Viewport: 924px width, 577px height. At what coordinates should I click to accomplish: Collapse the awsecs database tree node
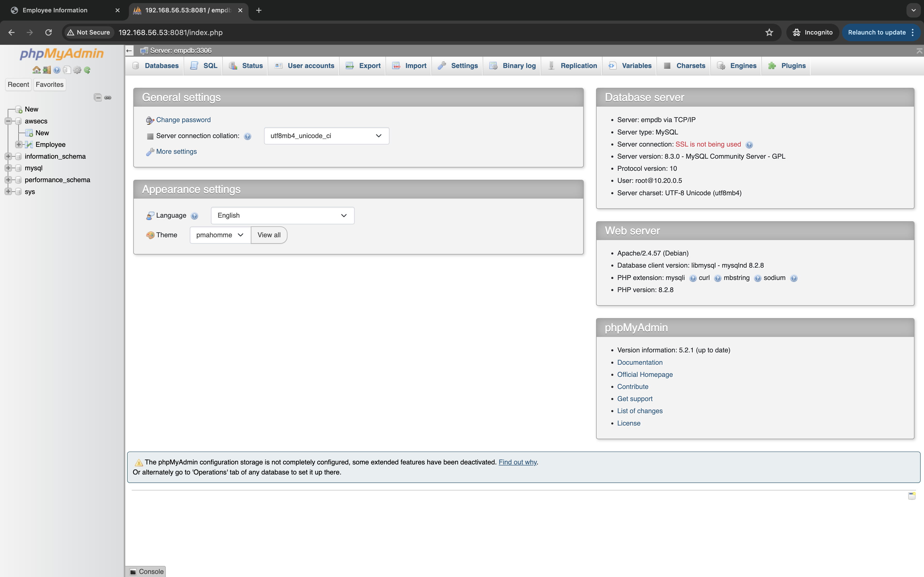(x=8, y=121)
